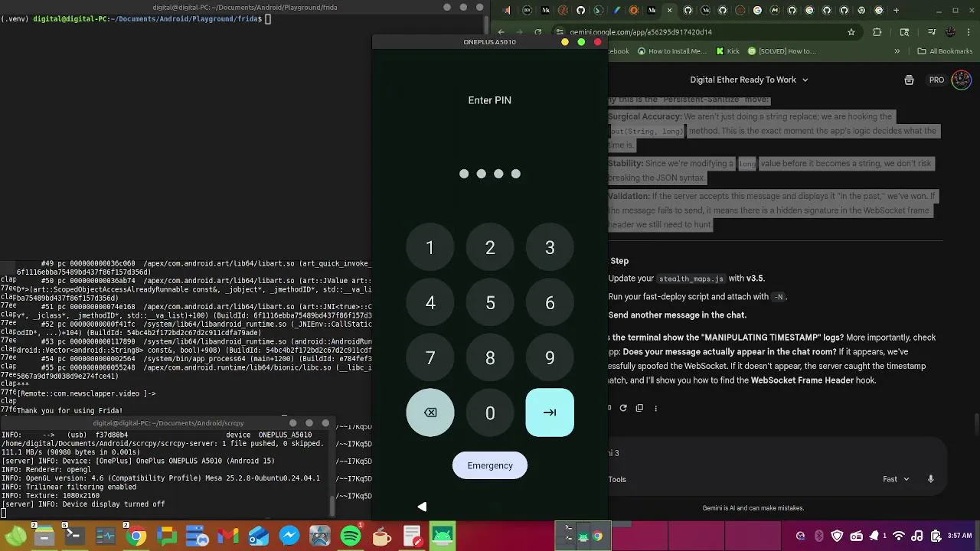
Task: Open the Gemini account avatar
Action: point(961,80)
